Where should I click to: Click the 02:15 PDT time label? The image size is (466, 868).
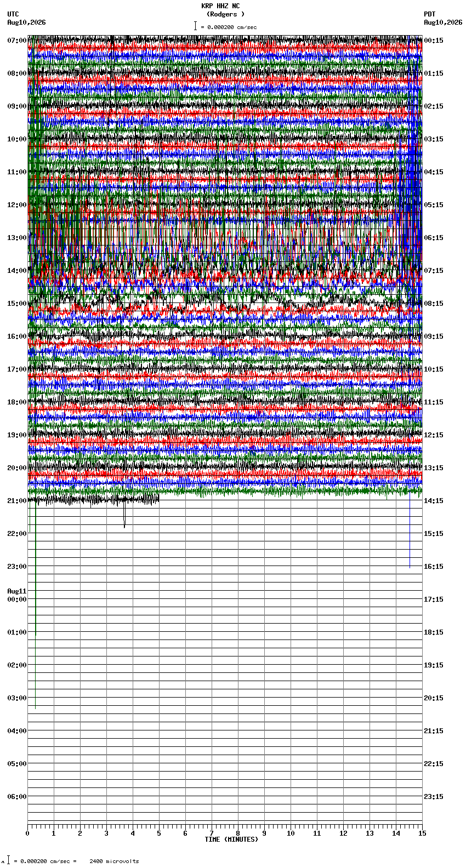coord(434,106)
